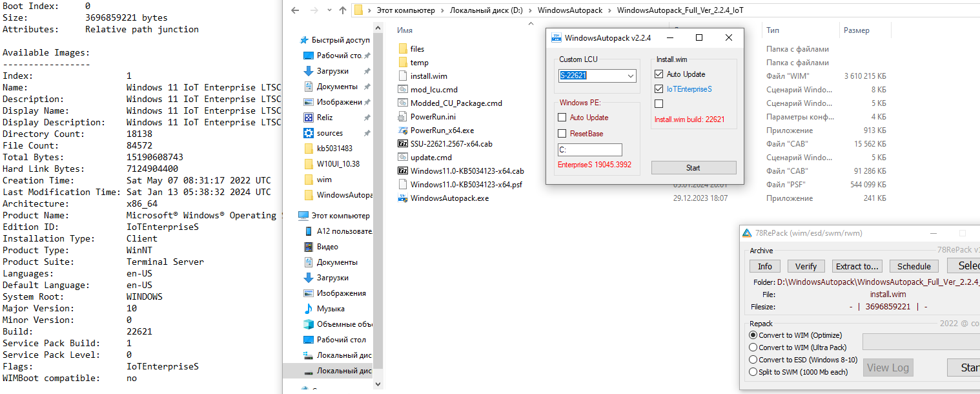Click the 78RePack progress bar
The image size is (980, 394).
[x=921, y=342]
